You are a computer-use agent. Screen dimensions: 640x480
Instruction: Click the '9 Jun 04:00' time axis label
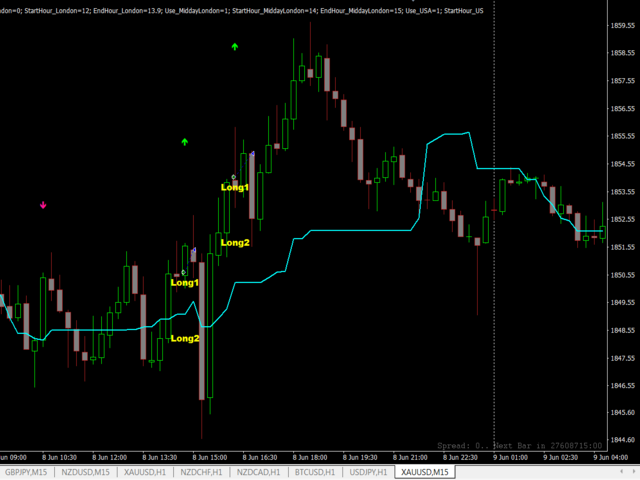(611, 458)
